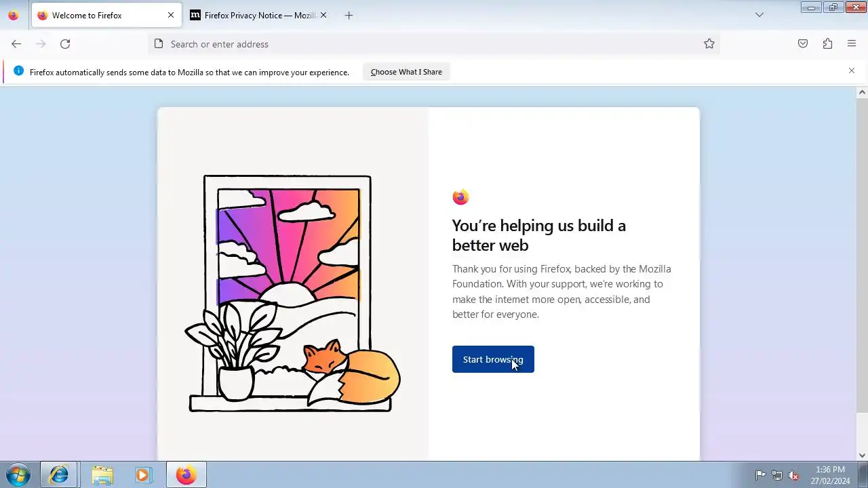
Task: Click the network tray icon
Action: (x=777, y=475)
